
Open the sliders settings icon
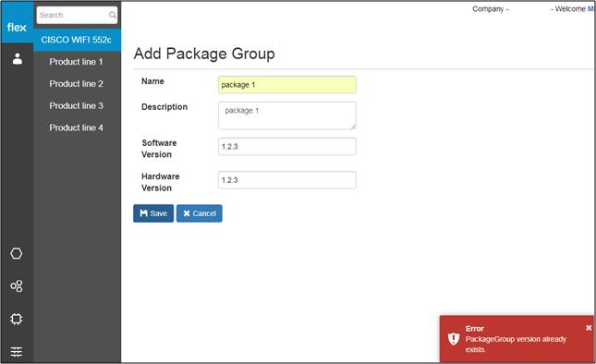[x=17, y=351]
